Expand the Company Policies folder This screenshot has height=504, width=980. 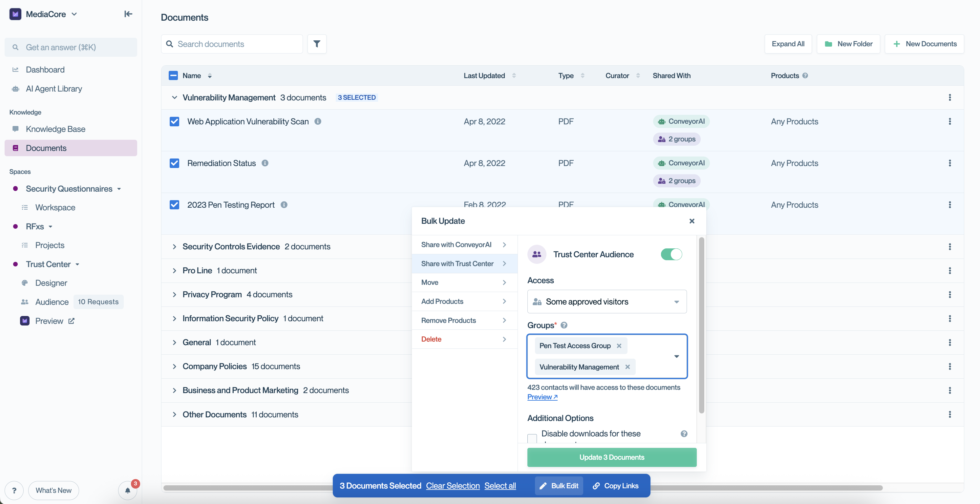tap(174, 366)
